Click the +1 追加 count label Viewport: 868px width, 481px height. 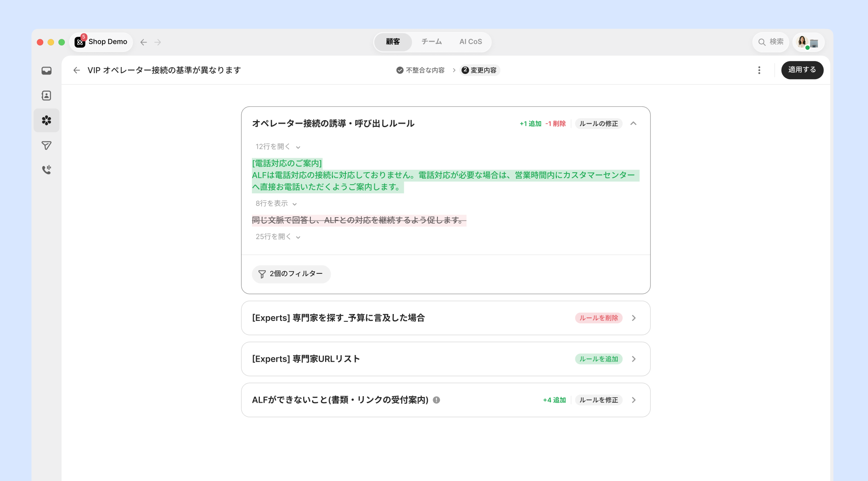coord(530,124)
